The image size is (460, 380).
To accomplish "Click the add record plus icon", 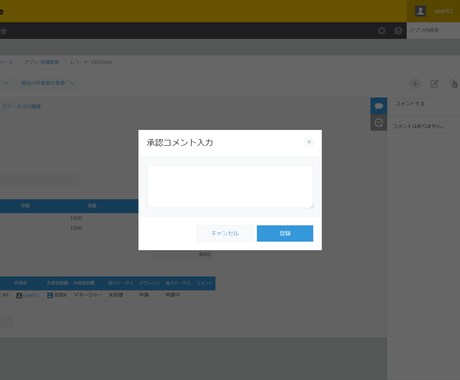I will coord(415,84).
